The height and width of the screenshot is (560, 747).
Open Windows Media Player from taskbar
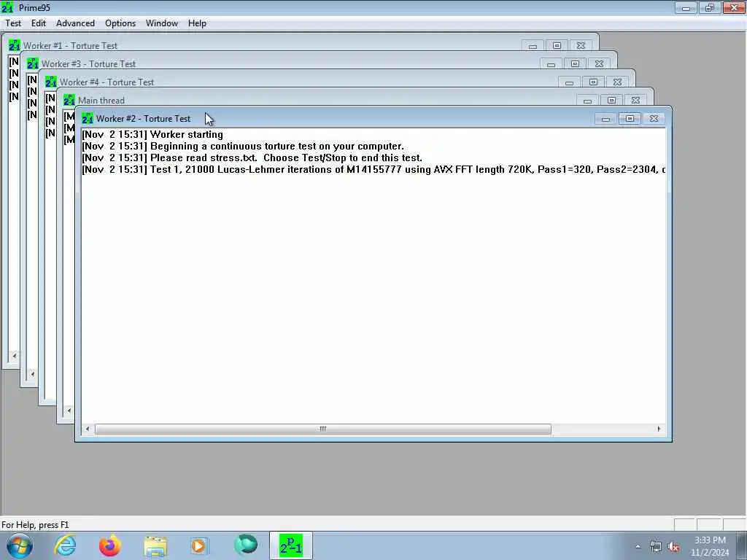(199, 545)
